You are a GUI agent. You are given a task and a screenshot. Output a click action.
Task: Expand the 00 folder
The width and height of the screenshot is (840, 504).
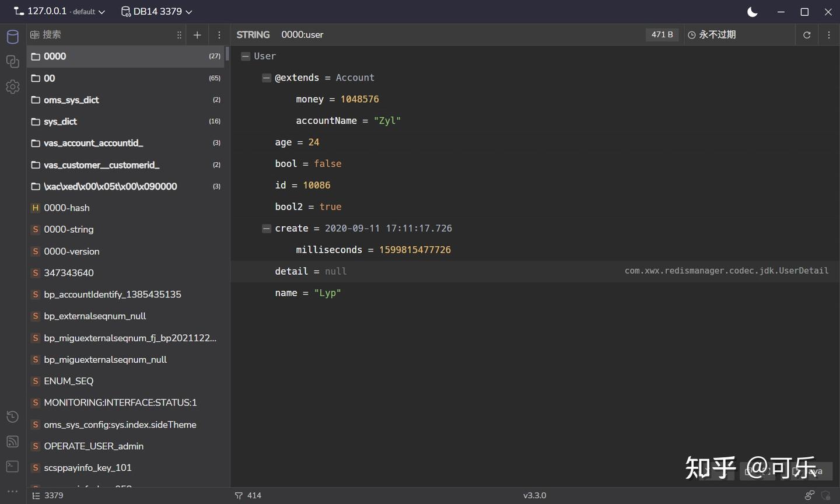point(126,78)
